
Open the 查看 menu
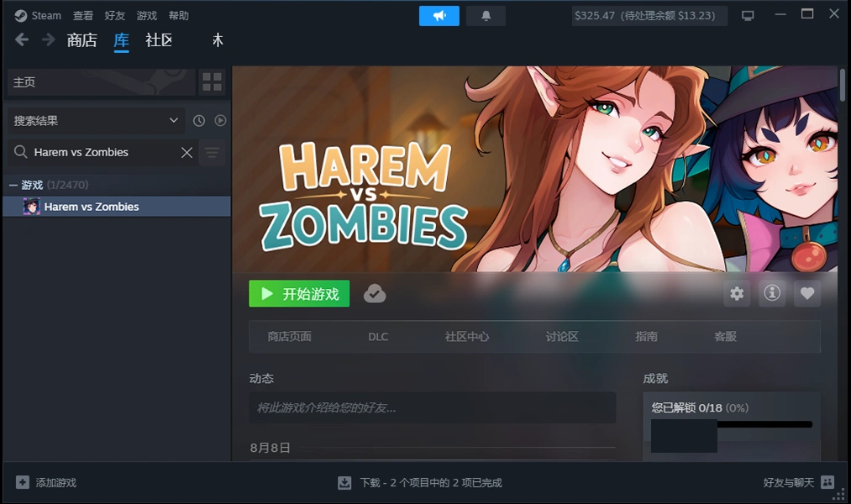(83, 16)
